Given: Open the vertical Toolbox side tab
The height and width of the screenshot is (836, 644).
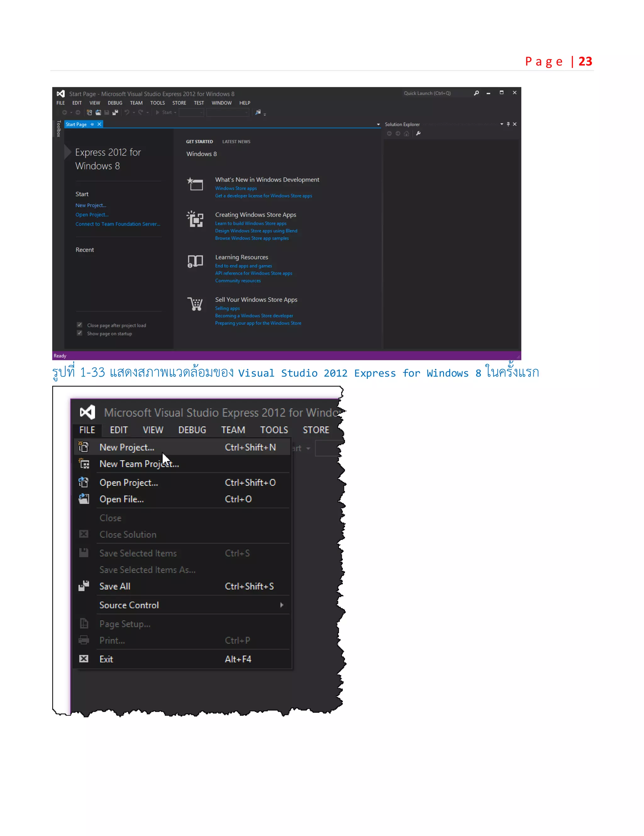Looking at the screenshot, I should 58,129.
